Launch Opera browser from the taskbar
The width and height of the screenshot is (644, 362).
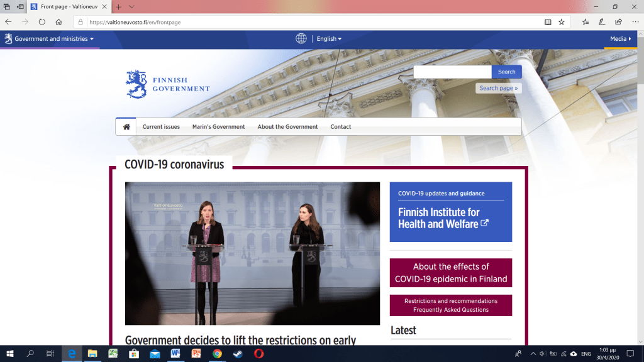pyautogui.click(x=258, y=354)
